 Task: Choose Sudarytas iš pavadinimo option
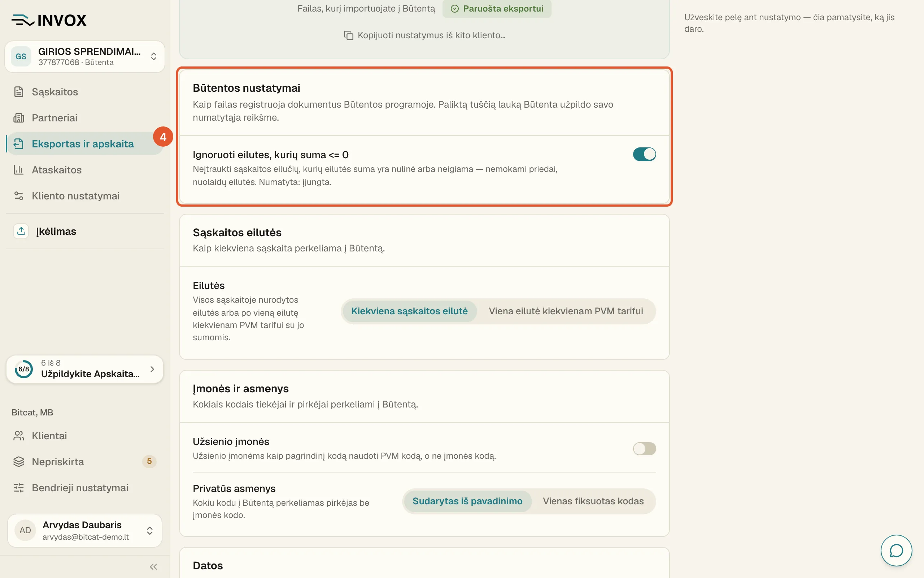tap(467, 501)
